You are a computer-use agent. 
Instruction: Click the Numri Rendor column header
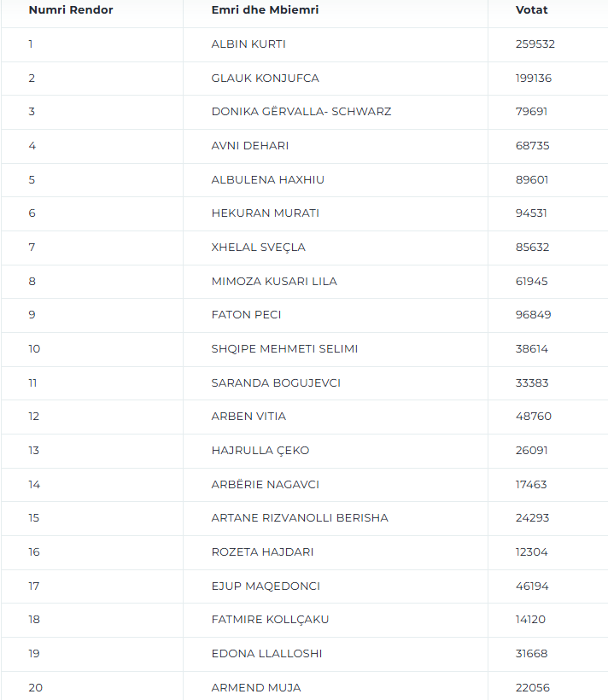71,10
